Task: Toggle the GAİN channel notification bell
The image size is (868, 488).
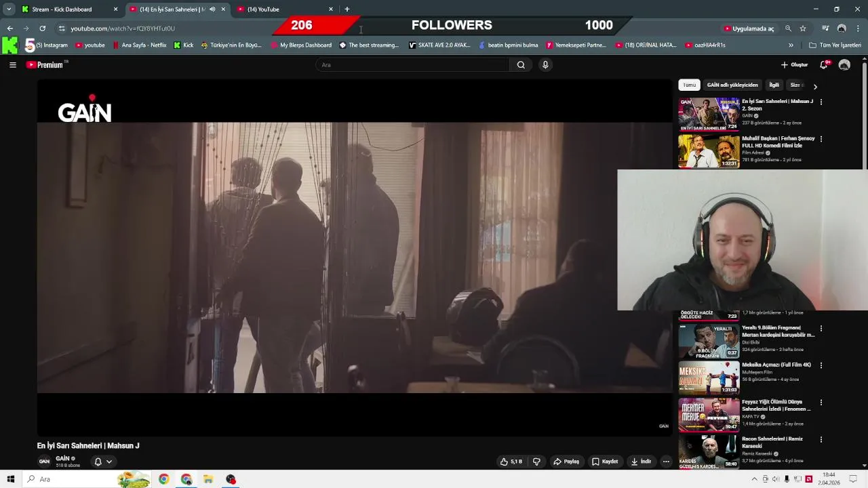Action: (x=102, y=462)
